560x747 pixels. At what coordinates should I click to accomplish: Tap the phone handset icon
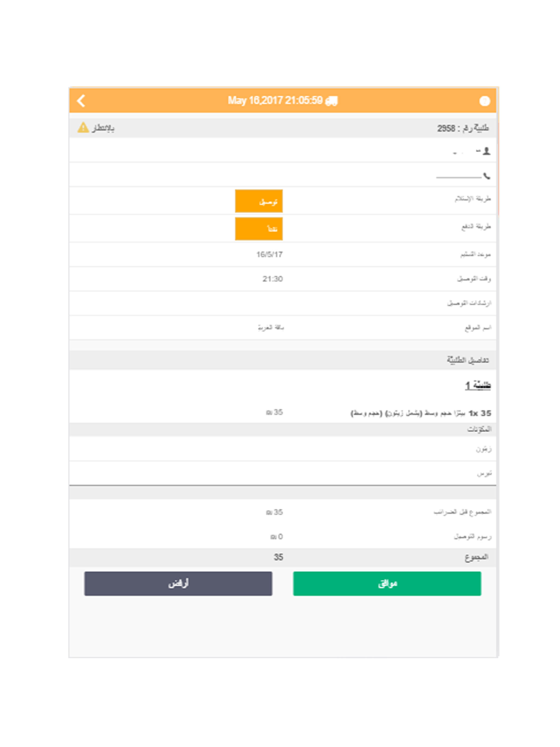(486, 176)
